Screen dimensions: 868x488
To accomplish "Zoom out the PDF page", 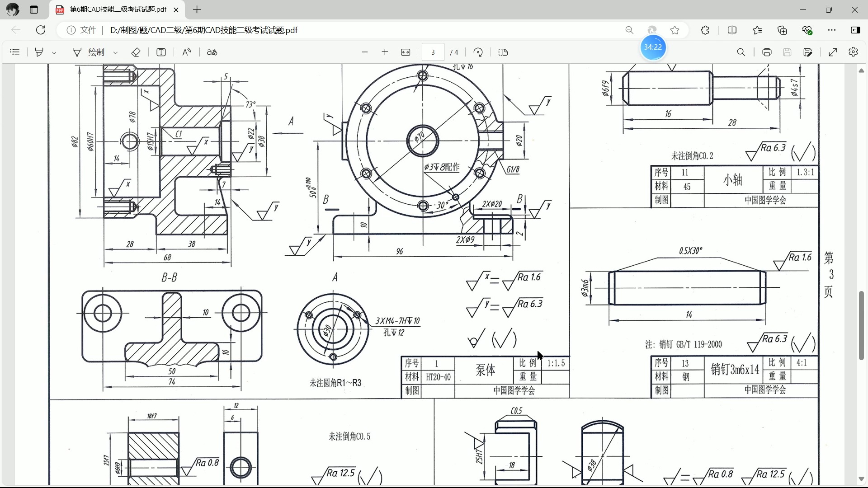I will [365, 52].
